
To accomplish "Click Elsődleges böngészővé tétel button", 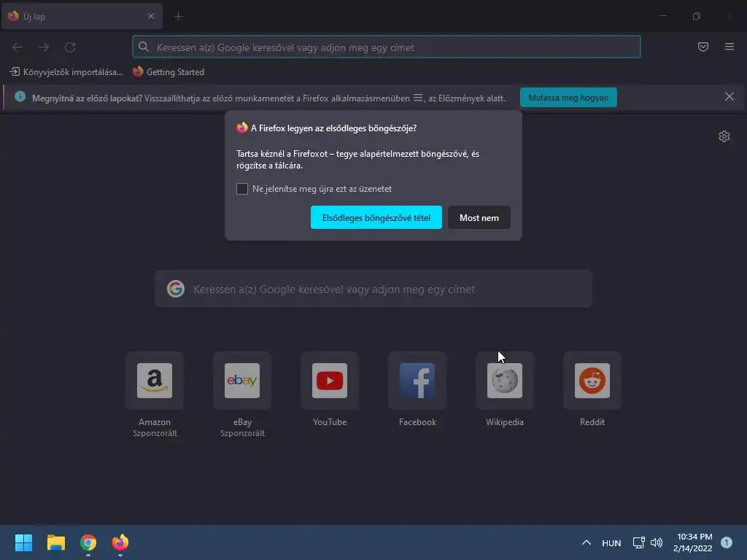I will tap(376, 217).
